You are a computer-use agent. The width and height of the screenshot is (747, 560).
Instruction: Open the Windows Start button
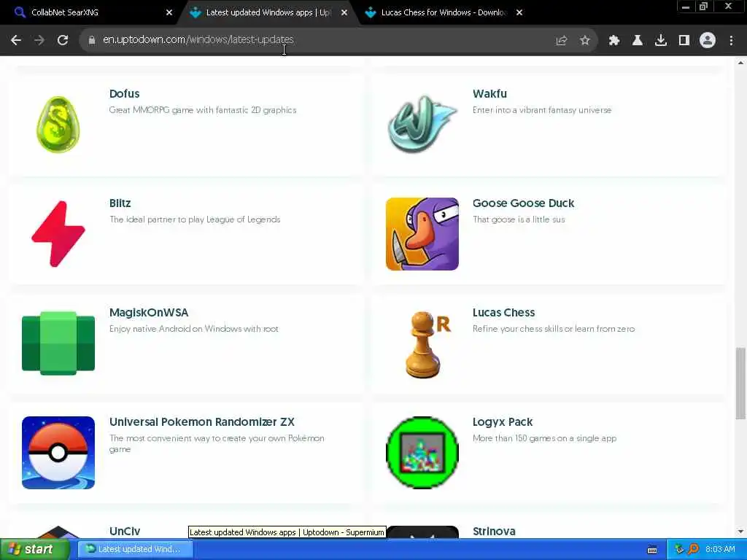[x=35, y=549]
